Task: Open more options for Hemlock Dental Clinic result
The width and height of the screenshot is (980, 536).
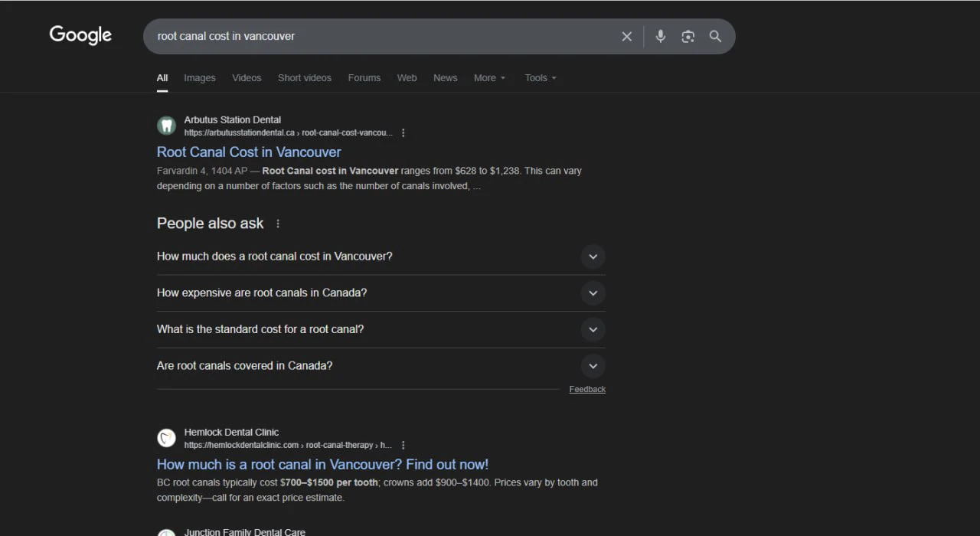Action: click(x=403, y=445)
